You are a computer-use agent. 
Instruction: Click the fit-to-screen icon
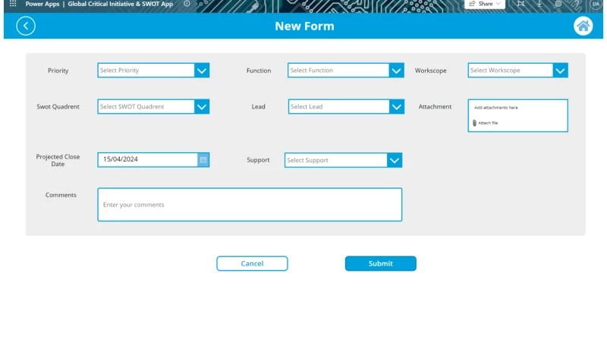[x=521, y=4]
